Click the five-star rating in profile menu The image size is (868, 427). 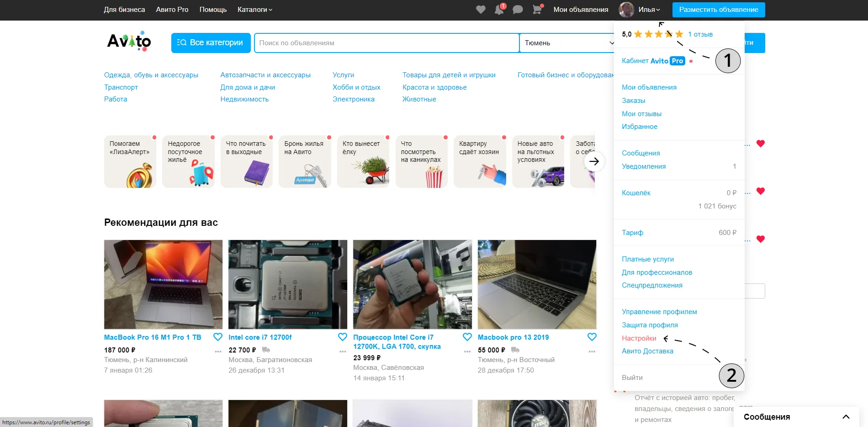pyautogui.click(x=658, y=34)
